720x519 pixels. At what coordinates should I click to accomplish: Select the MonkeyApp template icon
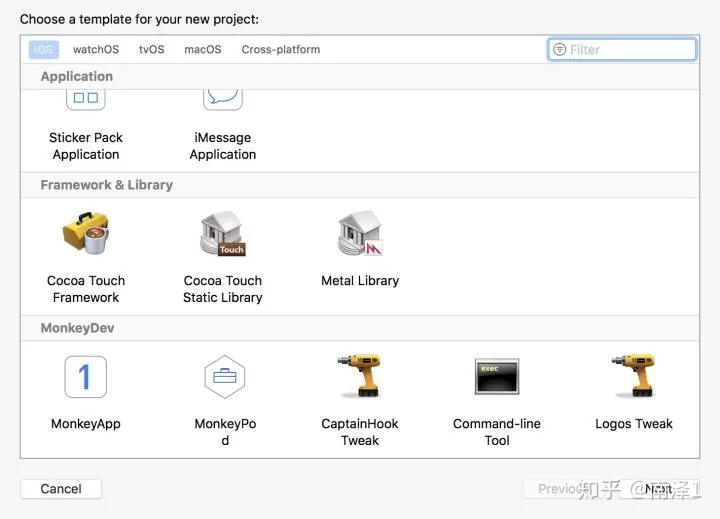(86, 377)
